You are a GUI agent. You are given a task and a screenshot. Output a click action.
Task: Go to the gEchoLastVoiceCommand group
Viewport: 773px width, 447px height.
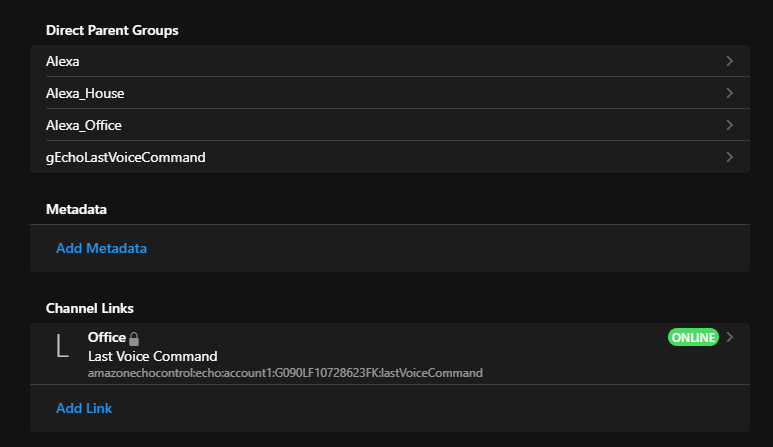(125, 157)
